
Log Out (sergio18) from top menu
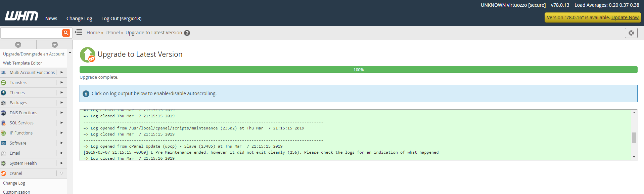[x=122, y=18]
